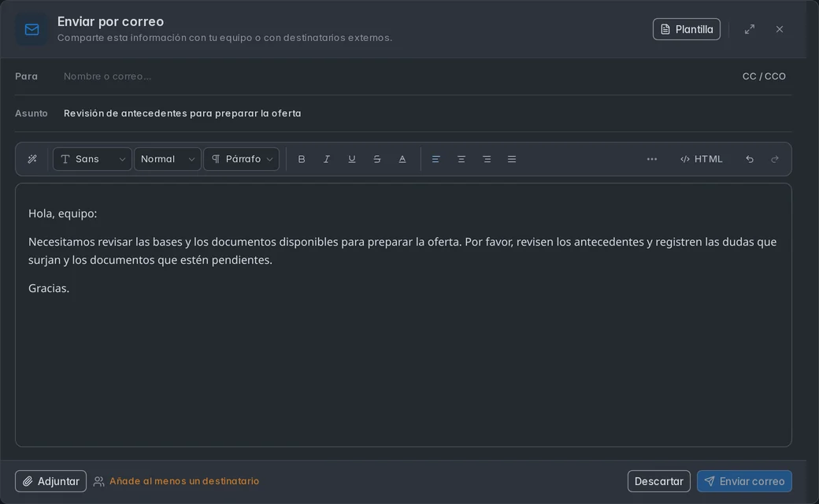
Task: Show the CC / CCO fields
Action: tap(764, 76)
